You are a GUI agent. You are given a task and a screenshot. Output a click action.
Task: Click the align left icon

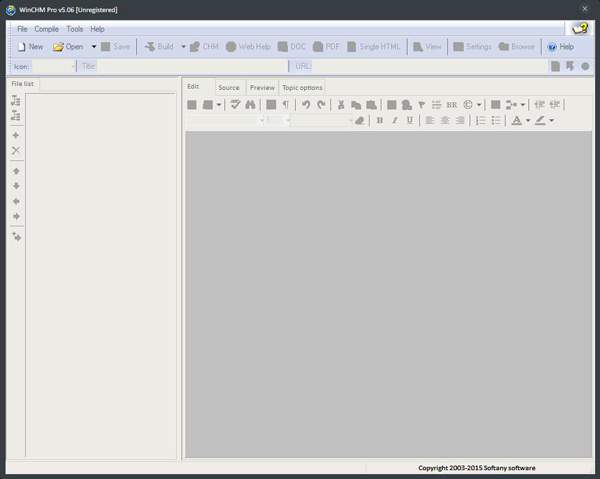coord(430,121)
